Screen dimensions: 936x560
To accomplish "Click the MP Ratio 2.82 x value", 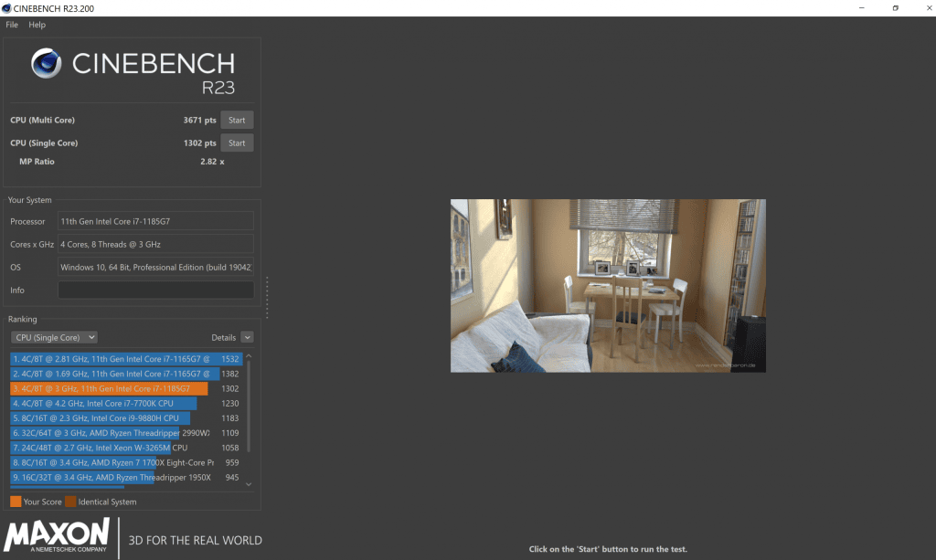I will [x=212, y=162].
